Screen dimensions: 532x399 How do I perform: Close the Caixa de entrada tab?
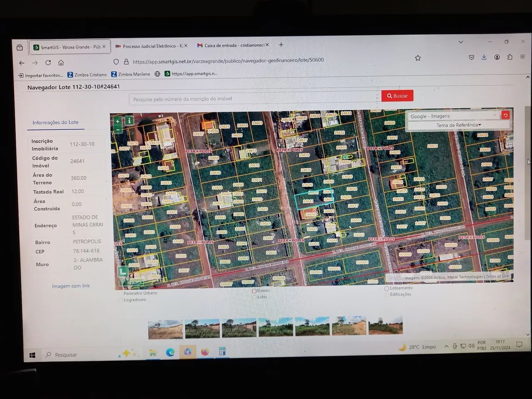[267, 45]
